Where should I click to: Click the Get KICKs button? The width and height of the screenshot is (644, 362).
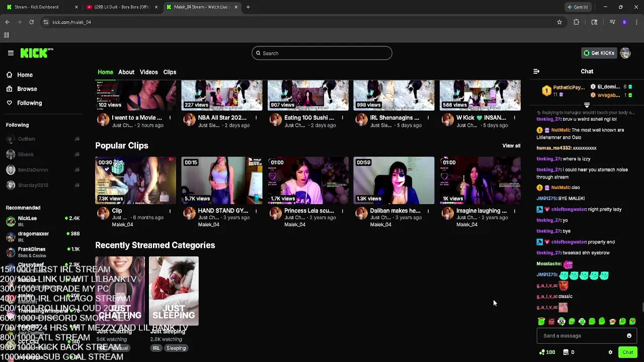[599, 53]
